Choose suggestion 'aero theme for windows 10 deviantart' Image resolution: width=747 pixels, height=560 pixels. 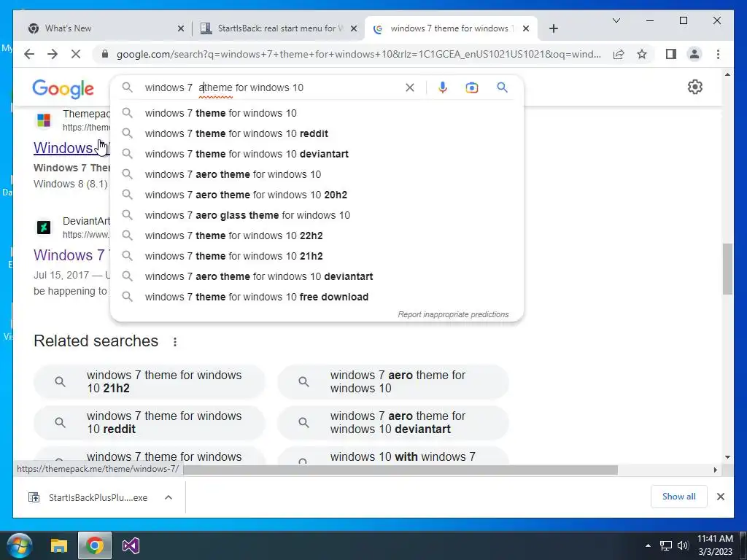click(317, 277)
